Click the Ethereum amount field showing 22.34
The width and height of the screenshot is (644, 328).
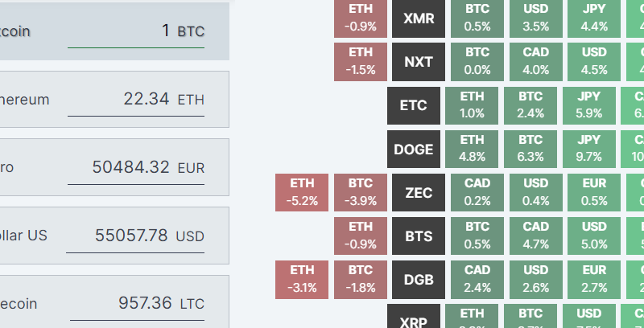click(135, 100)
